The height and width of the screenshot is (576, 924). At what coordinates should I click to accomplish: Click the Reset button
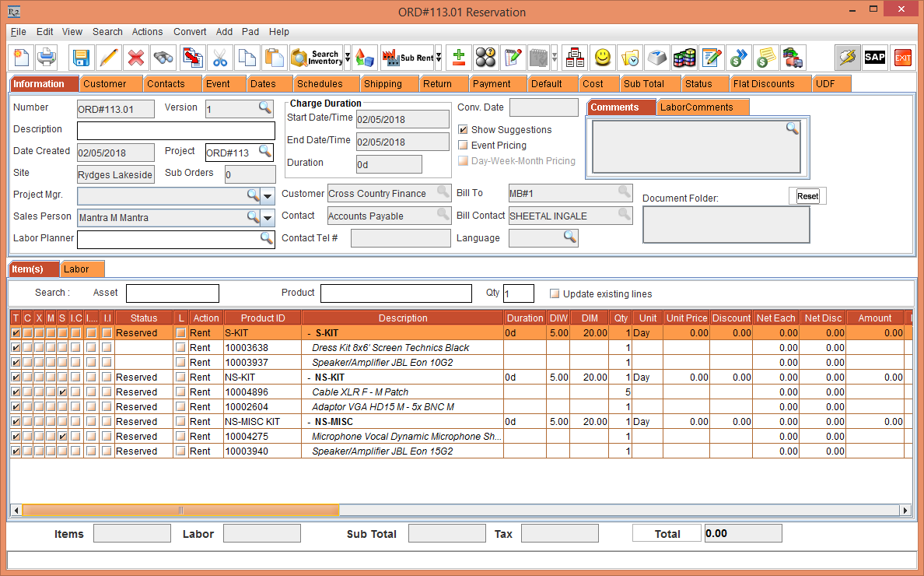[x=807, y=196]
